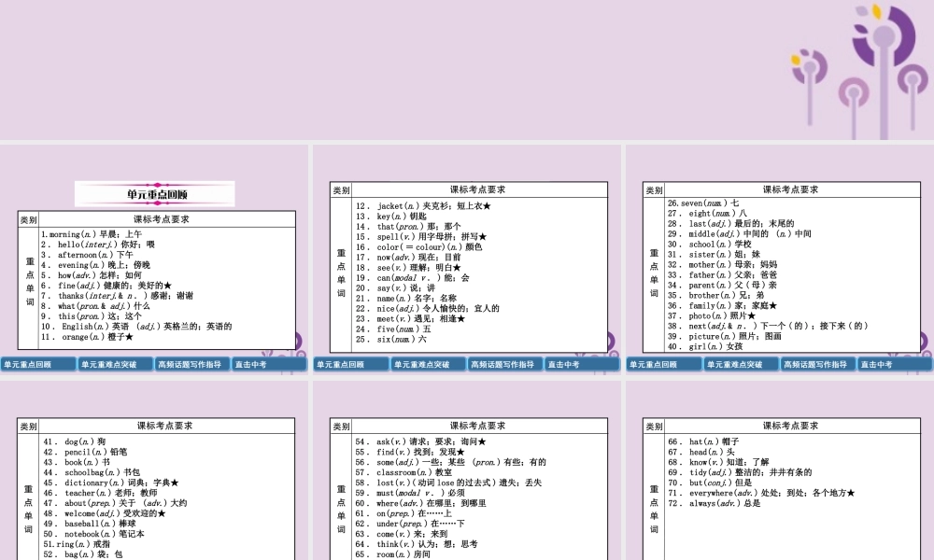Select the row '34. parent(n.) 父（母）亲'

point(723,285)
